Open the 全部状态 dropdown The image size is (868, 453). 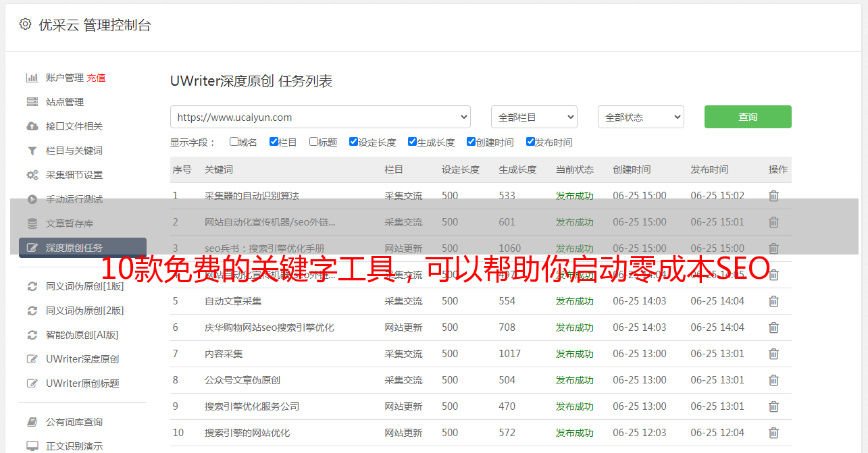(x=641, y=117)
